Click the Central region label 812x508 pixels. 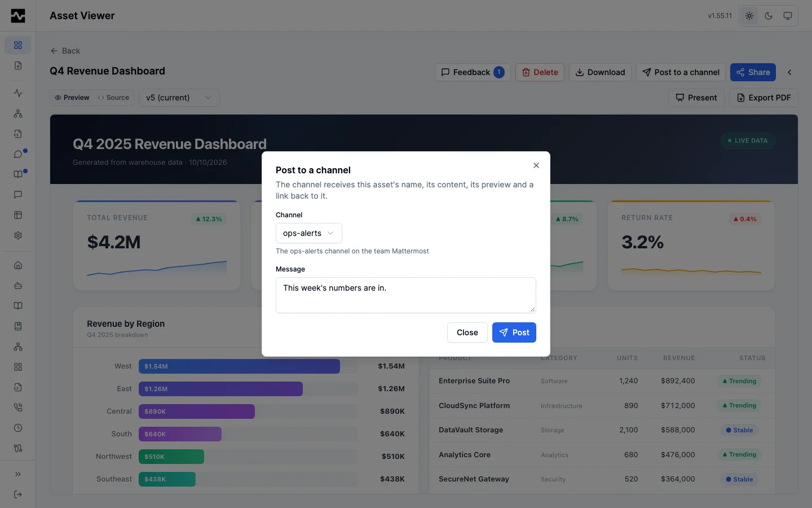point(119,411)
